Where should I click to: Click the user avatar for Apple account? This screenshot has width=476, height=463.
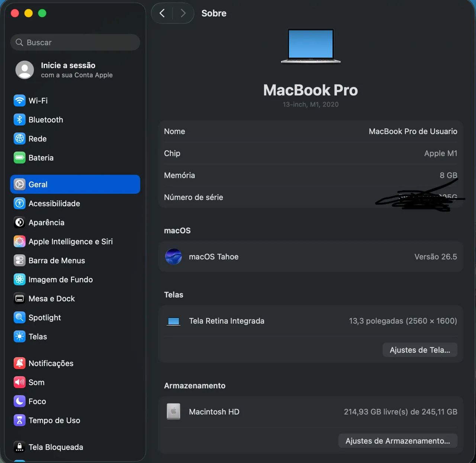(25, 70)
